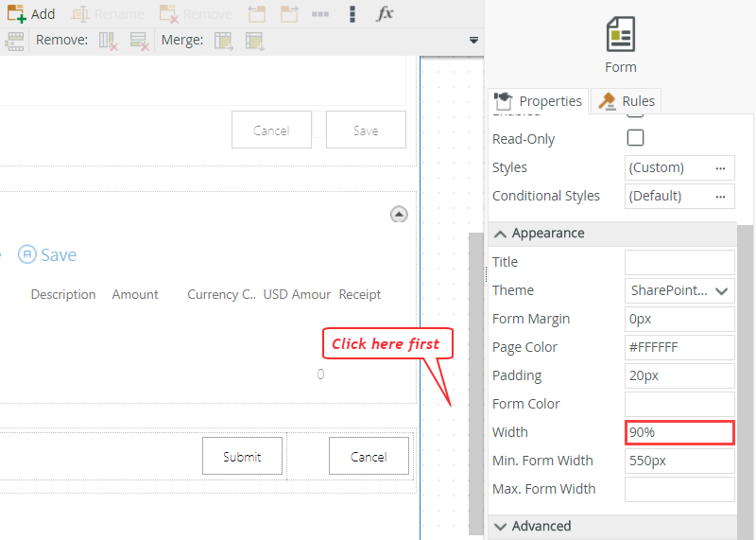This screenshot has width=756, height=540.
Task: Click the remove row icon
Action: [140, 42]
